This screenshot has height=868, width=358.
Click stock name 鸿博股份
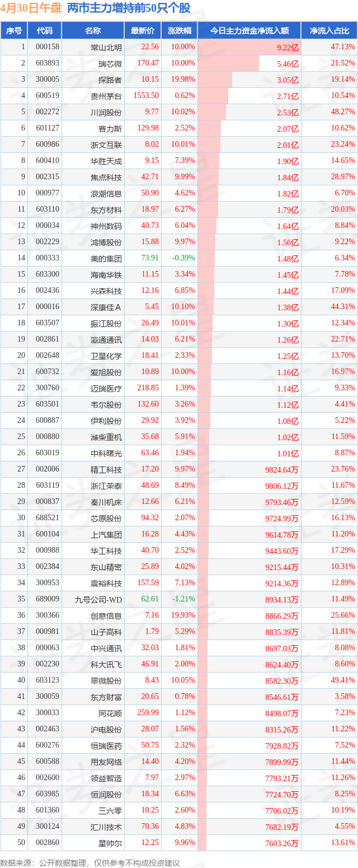[x=106, y=242]
